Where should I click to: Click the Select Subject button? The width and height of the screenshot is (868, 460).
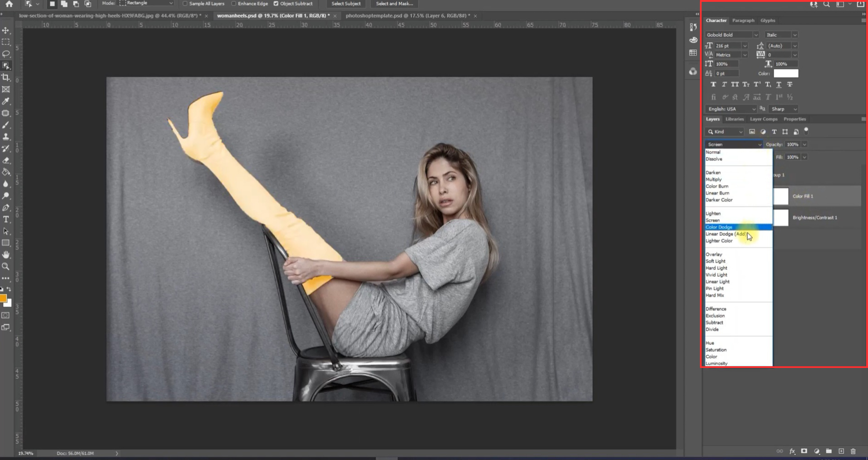click(346, 4)
